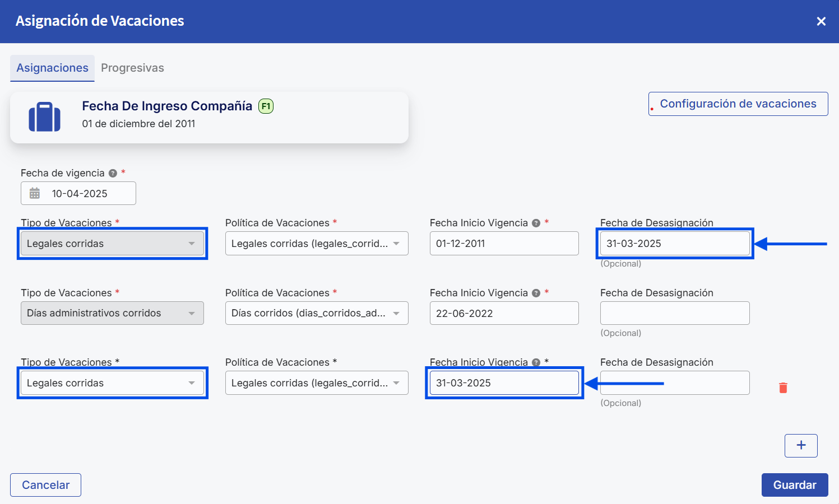Viewport: 839px width, 504px height.
Task: Click the empty second Fecha de Desasignación field
Action: coord(674,313)
